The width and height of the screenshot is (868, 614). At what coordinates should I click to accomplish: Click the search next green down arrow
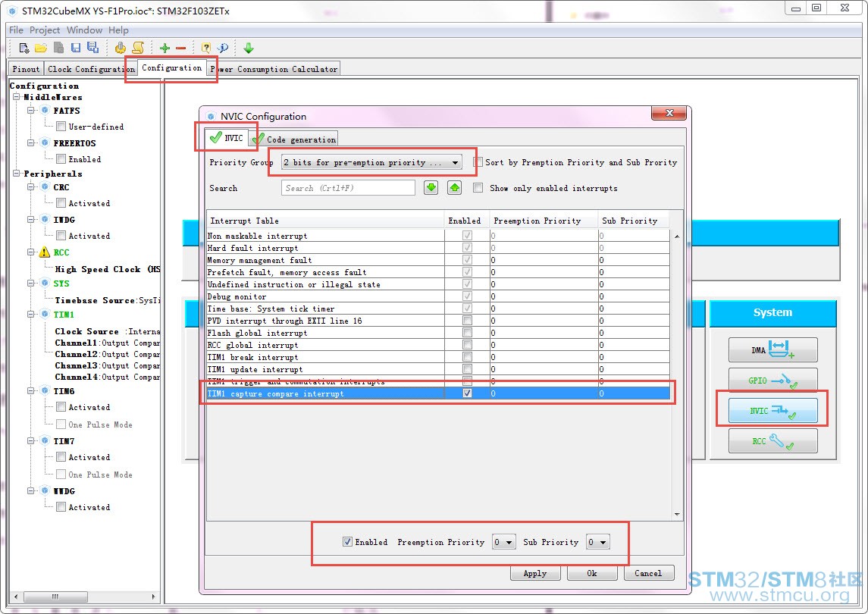coord(431,188)
